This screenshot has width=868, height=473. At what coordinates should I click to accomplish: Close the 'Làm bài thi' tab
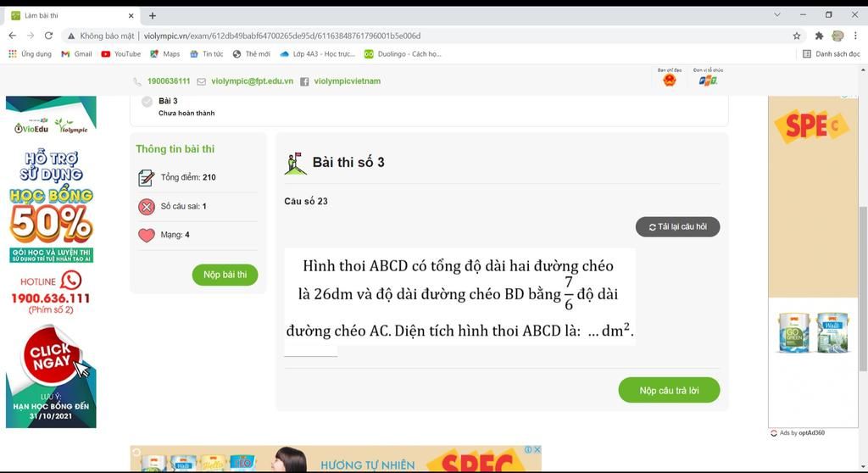click(x=131, y=15)
